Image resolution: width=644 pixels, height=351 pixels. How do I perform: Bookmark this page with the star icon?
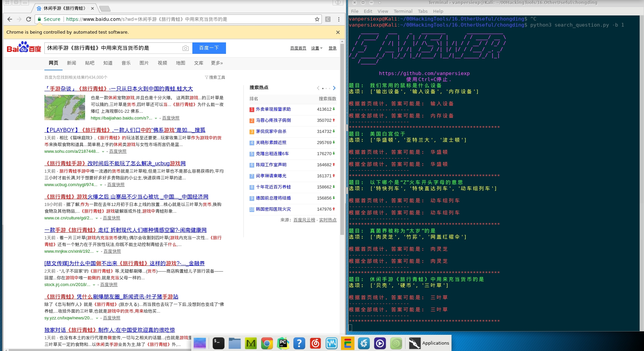[317, 19]
